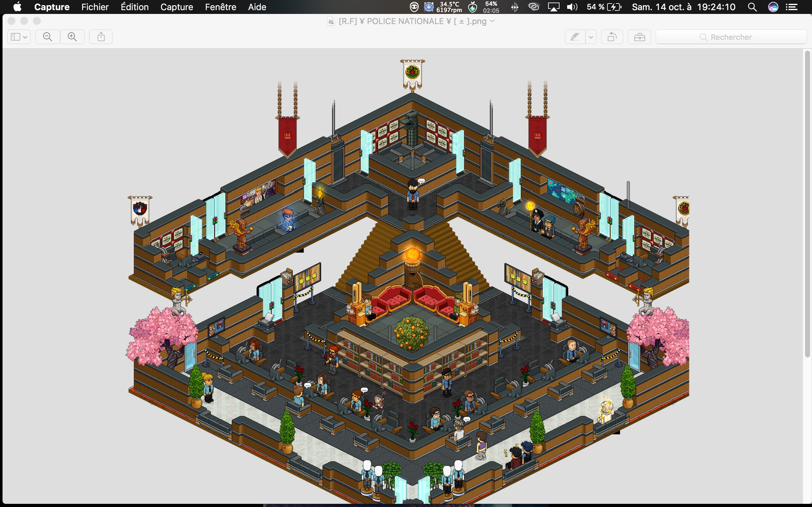Click the zoom out icon
812x507 pixels.
[47, 37]
